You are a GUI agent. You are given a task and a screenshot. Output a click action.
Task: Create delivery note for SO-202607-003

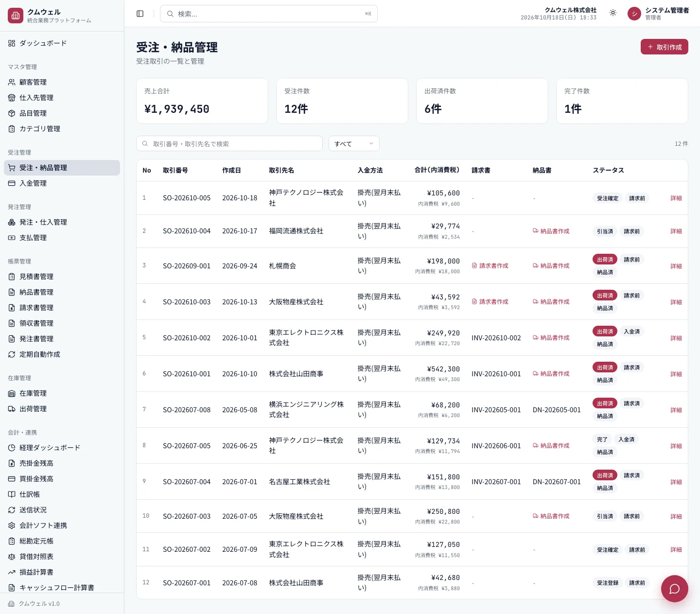pos(551,516)
